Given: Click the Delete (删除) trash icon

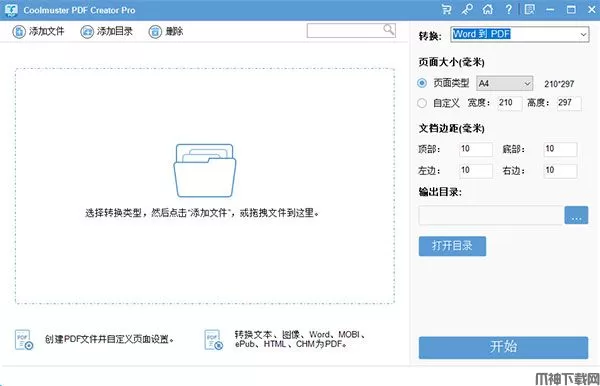Looking at the screenshot, I should [x=155, y=32].
